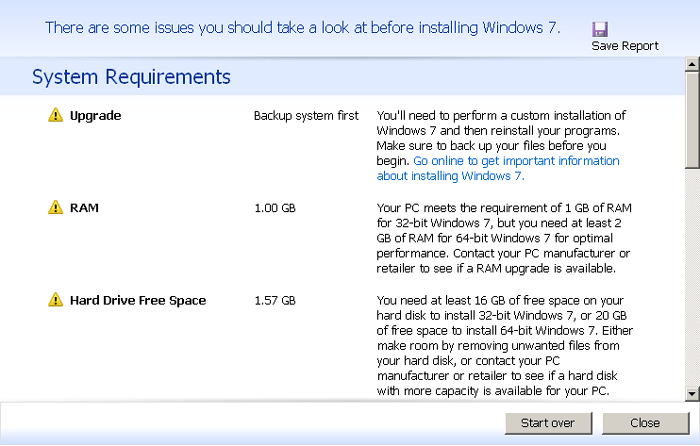Screen dimensions: 700x446
Task: Click the Hard Drive Free Space label
Action: point(138,300)
